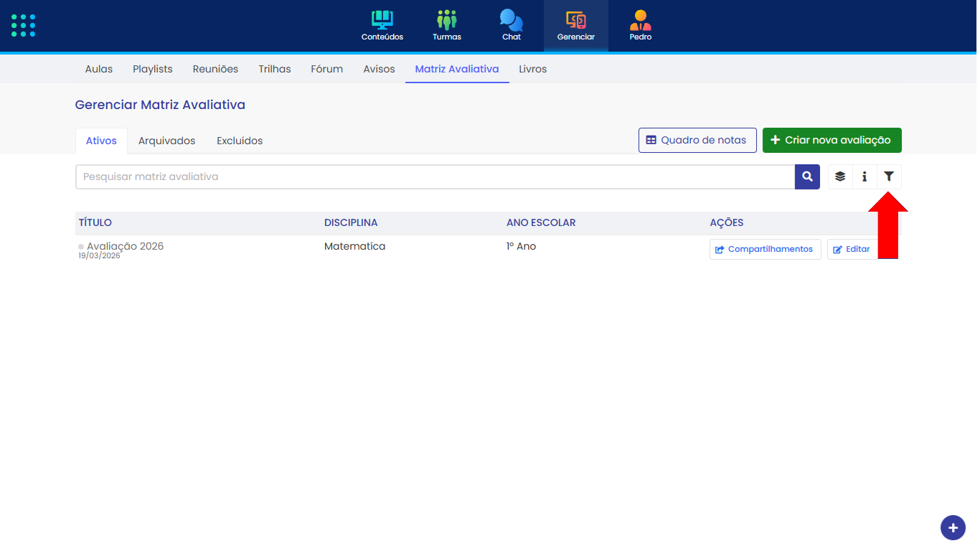980x551 pixels.
Task: Click the info icon button
Action: click(x=864, y=176)
